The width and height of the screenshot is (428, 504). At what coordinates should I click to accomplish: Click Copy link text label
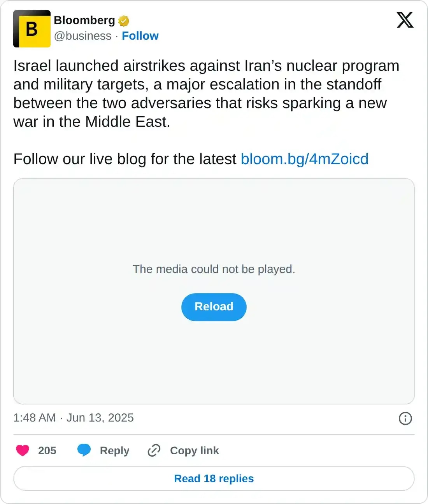tap(194, 450)
